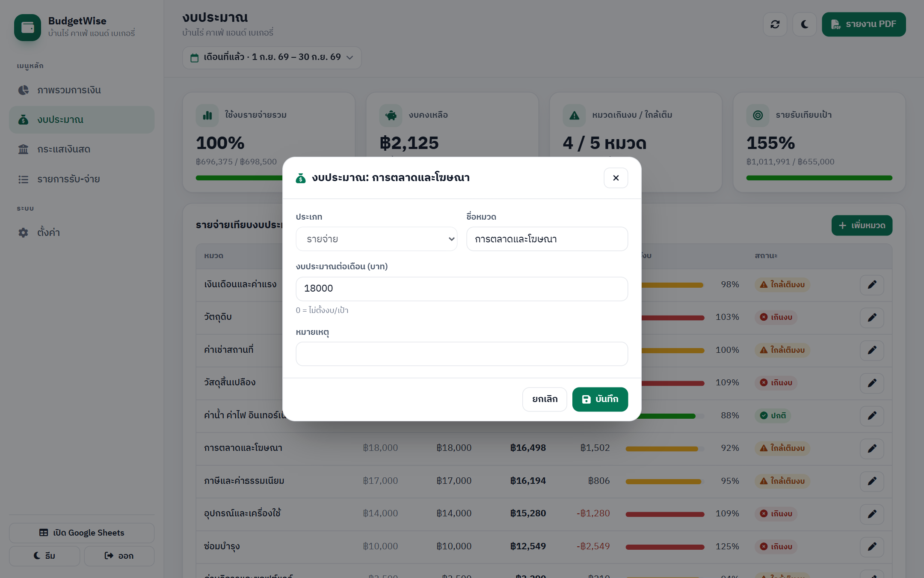Click the รายงาน PDF export button
The height and width of the screenshot is (578, 924).
pyautogui.click(x=863, y=24)
